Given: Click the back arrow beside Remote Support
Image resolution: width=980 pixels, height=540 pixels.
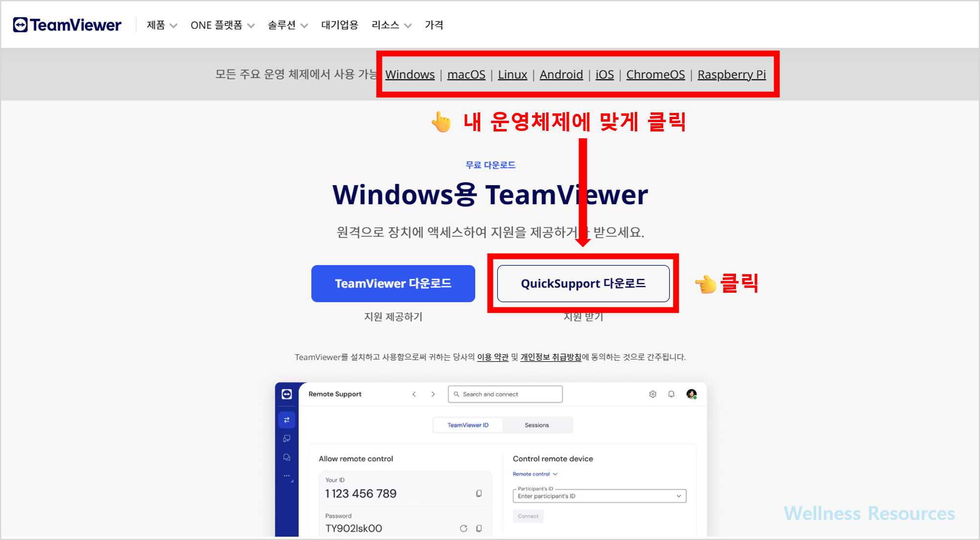Looking at the screenshot, I should [x=414, y=394].
